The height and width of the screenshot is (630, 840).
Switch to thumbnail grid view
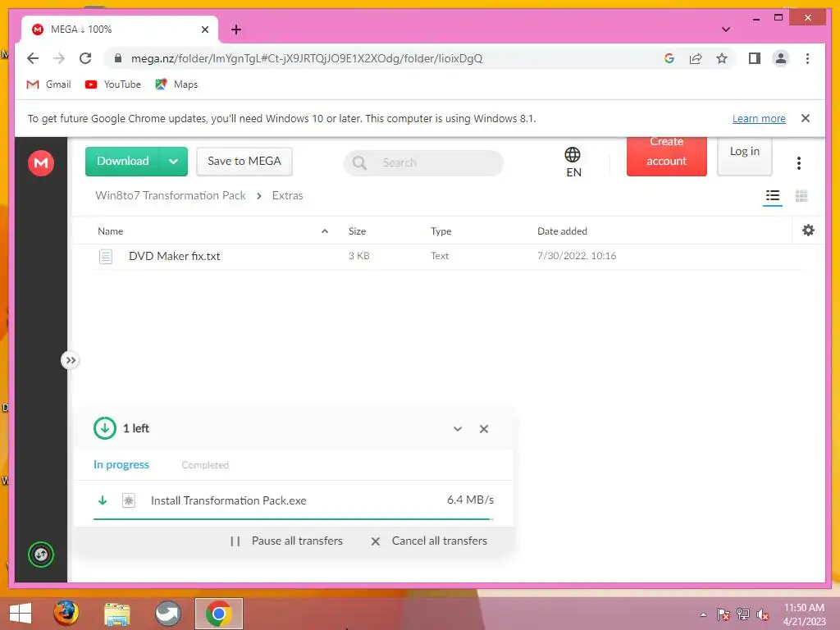click(x=801, y=196)
